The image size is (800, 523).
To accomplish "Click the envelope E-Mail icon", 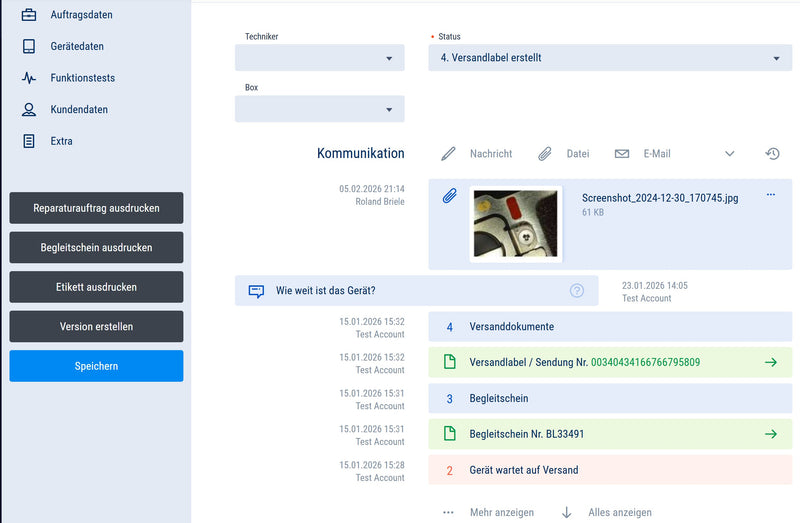I will point(622,154).
